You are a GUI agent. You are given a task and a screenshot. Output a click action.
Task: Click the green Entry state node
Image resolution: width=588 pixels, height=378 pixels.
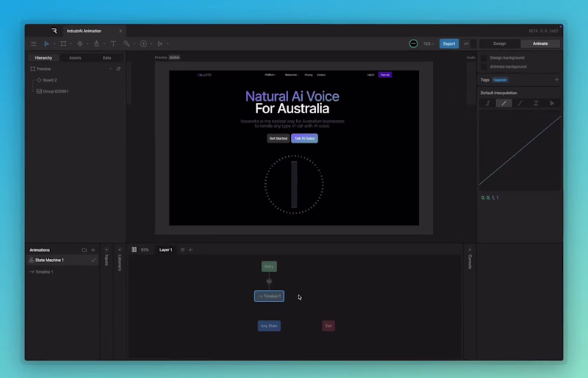(269, 266)
